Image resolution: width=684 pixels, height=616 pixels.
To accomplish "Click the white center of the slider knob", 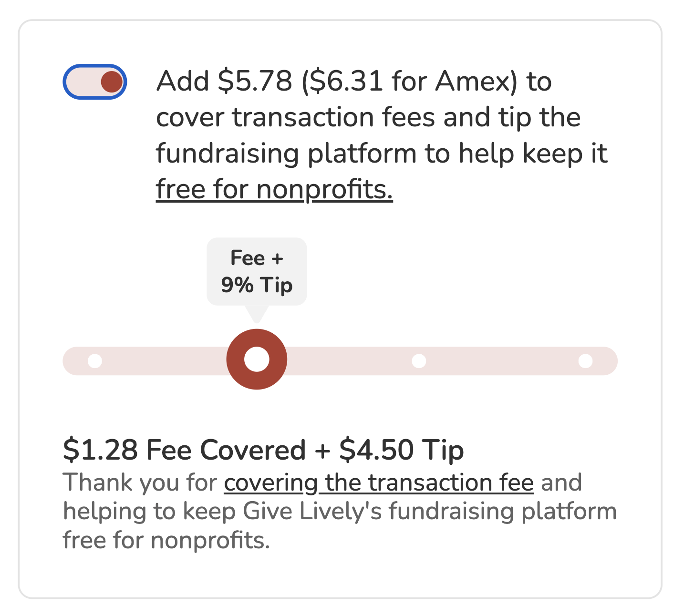I will pyautogui.click(x=256, y=358).
